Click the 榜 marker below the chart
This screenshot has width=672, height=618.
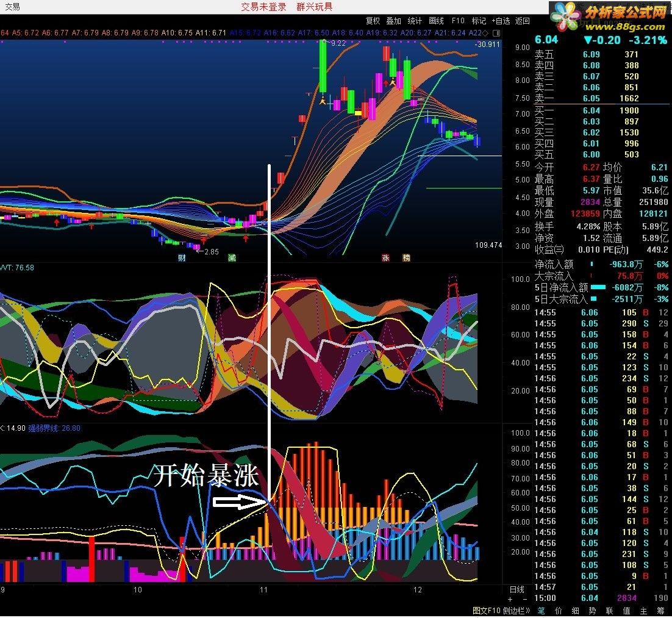(406, 257)
